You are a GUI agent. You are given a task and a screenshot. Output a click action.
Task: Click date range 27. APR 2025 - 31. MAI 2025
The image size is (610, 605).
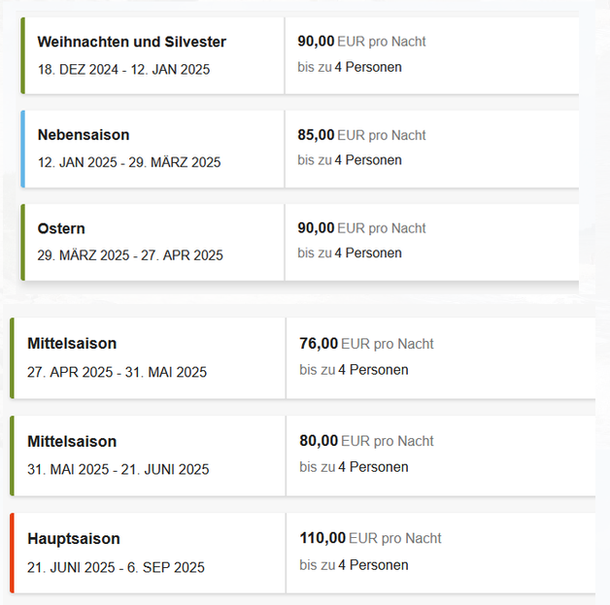click(x=117, y=372)
